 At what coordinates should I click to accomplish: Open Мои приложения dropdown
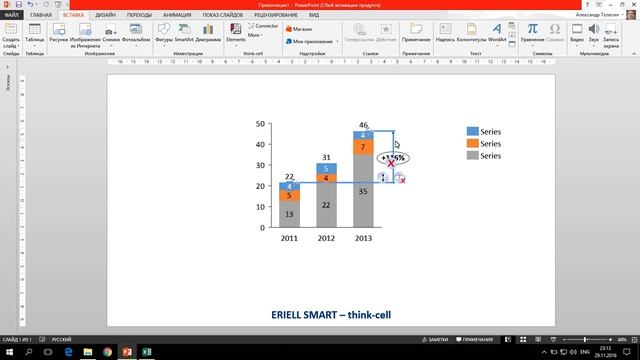312,41
